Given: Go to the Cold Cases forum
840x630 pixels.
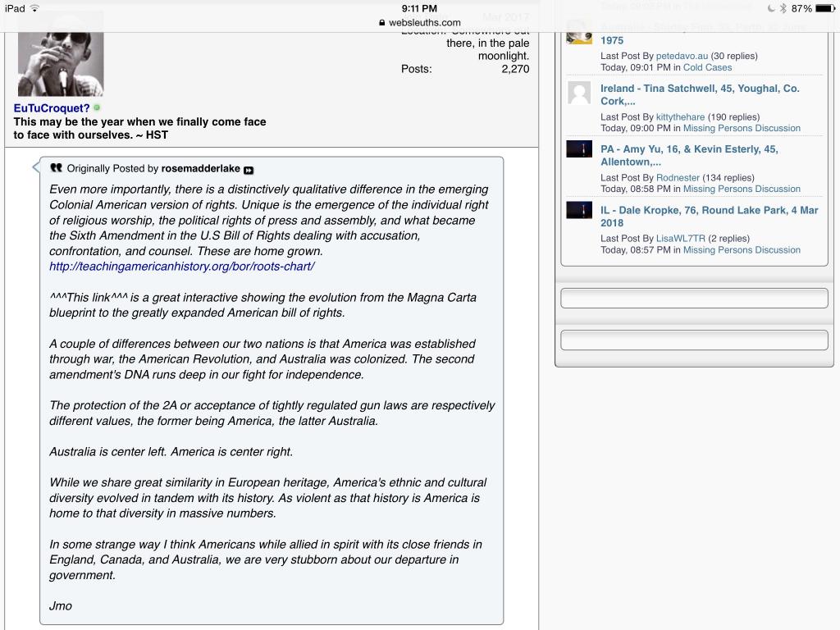Looking at the screenshot, I should (707, 67).
